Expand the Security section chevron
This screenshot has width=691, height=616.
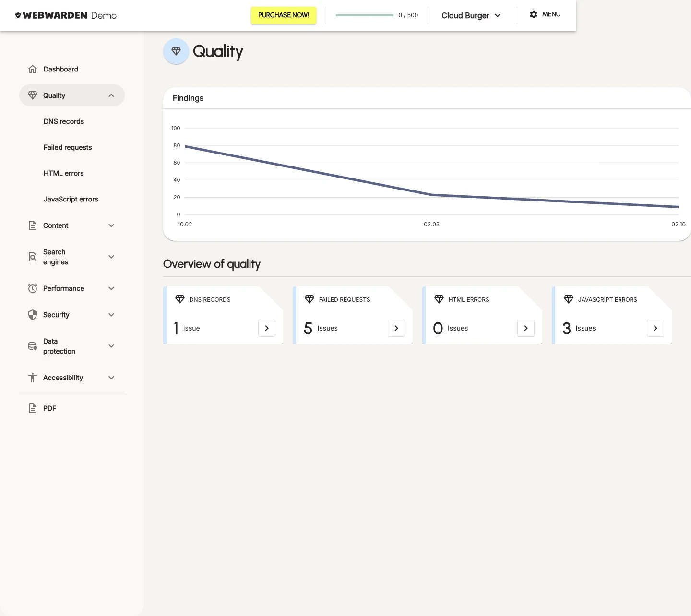point(111,315)
